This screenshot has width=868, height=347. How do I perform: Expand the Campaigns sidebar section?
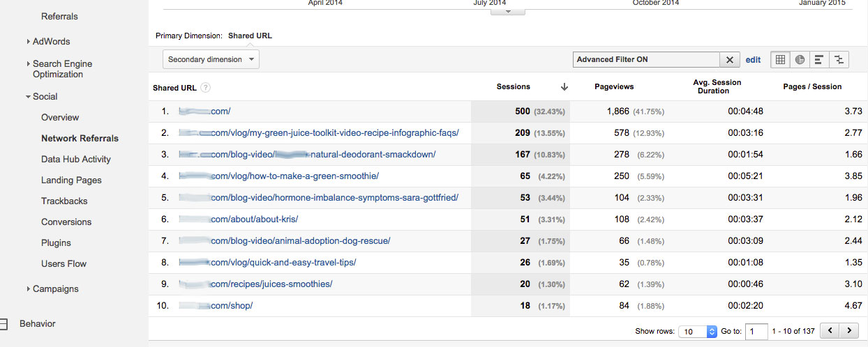[x=28, y=289]
